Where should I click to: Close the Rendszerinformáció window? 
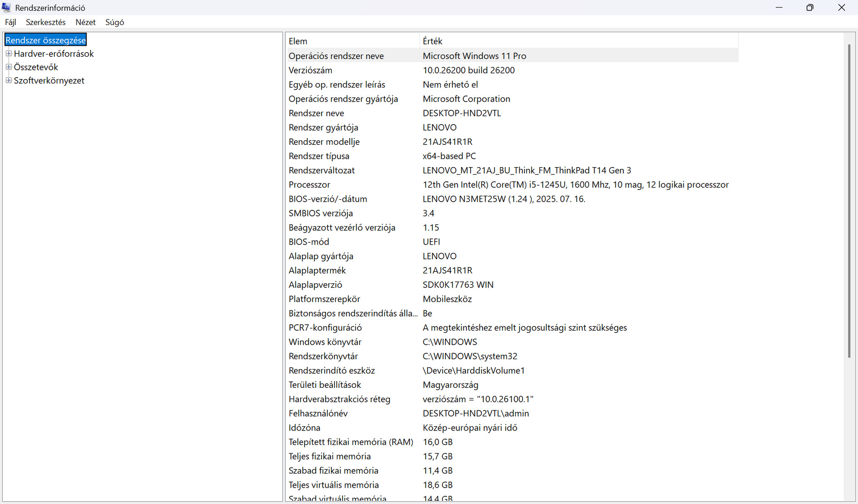(842, 8)
